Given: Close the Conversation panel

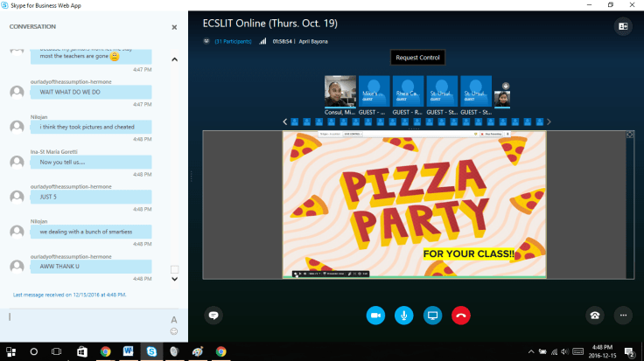Looking at the screenshot, I should pos(173,27).
